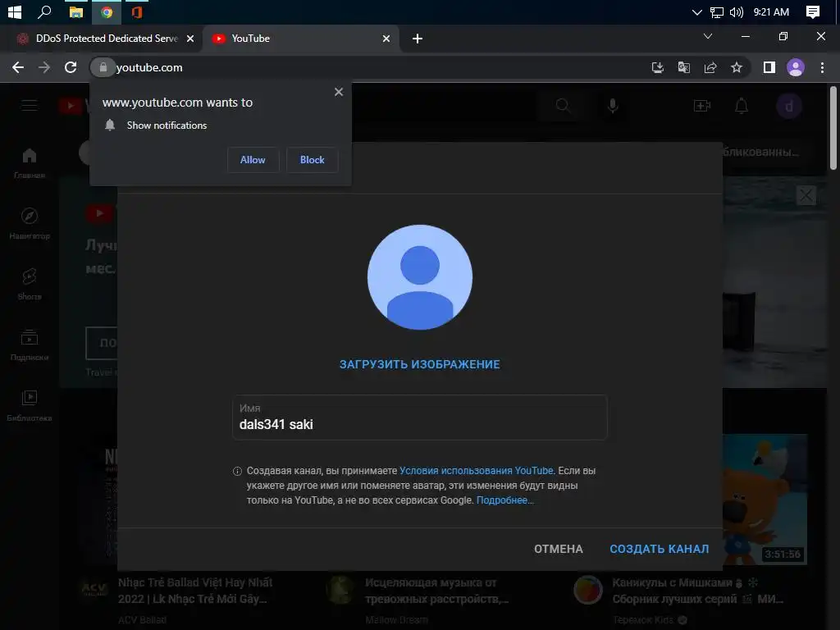840x630 pixels.
Task: Close the banner with X icon
Action: pos(806,195)
